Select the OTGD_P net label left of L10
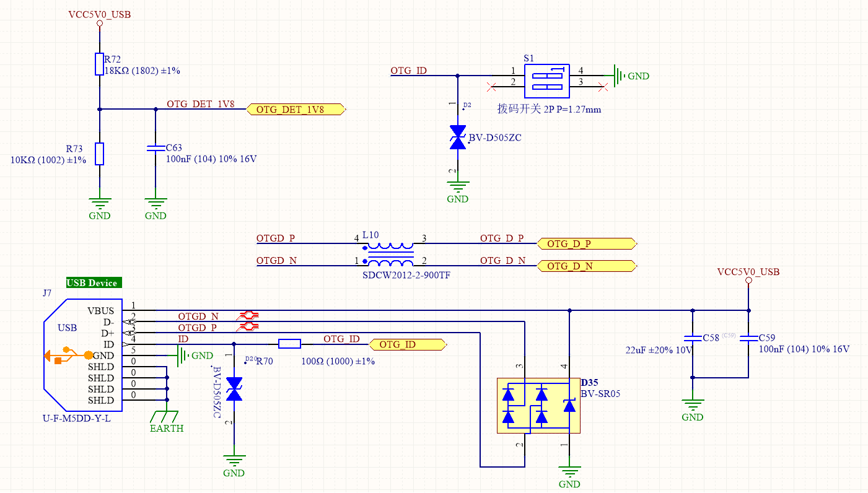Screen dimensions: 868x493 (276, 238)
